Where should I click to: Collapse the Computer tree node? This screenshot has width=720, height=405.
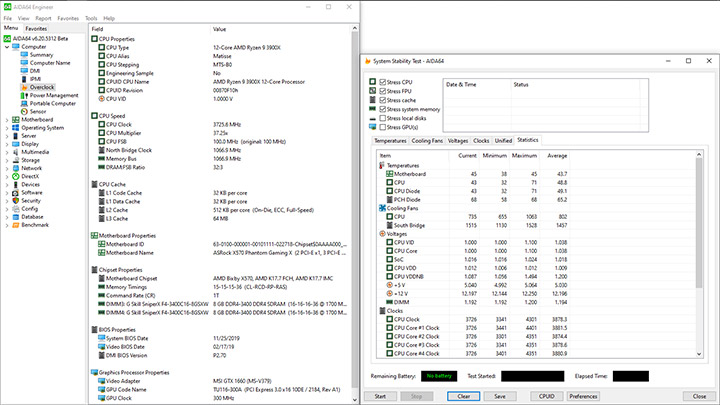coord(7,46)
